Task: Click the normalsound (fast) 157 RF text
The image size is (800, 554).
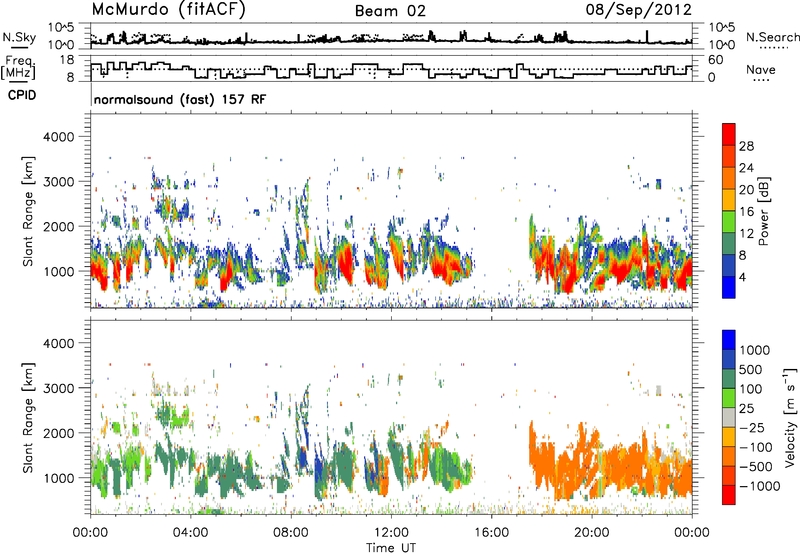Action: point(180,99)
